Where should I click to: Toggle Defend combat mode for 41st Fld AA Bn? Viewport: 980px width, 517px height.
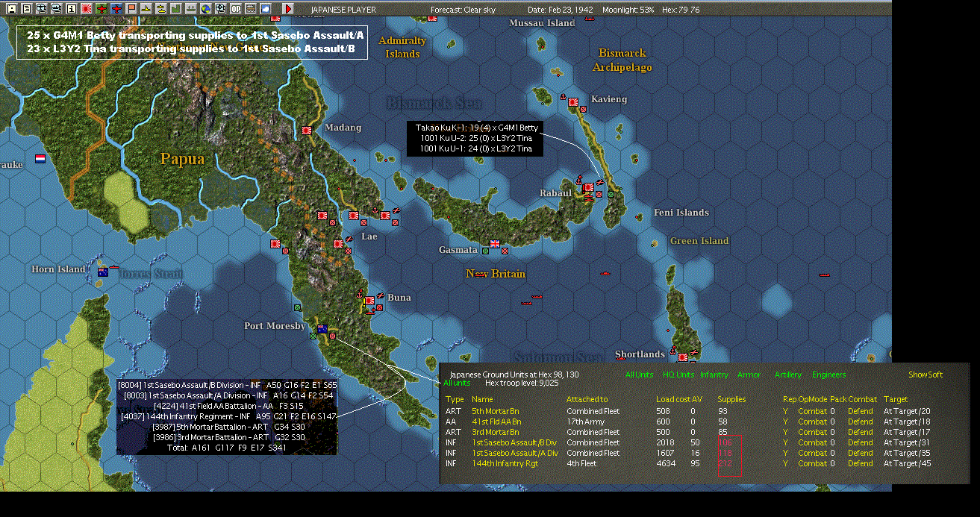click(x=860, y=422)
